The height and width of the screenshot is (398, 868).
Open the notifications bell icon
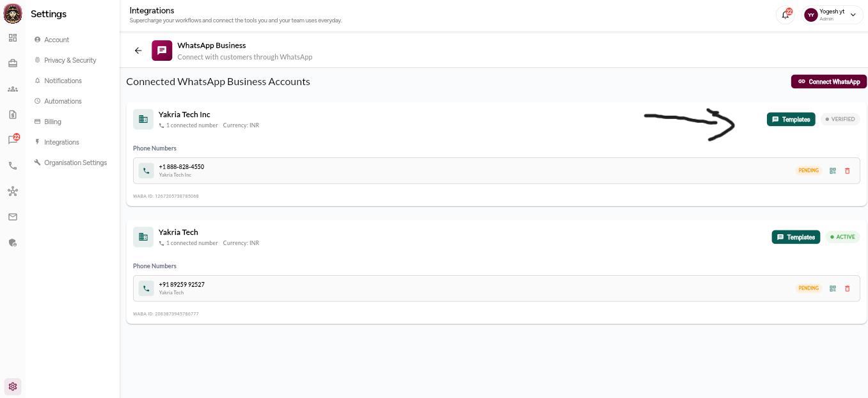(x=785, y=15)
